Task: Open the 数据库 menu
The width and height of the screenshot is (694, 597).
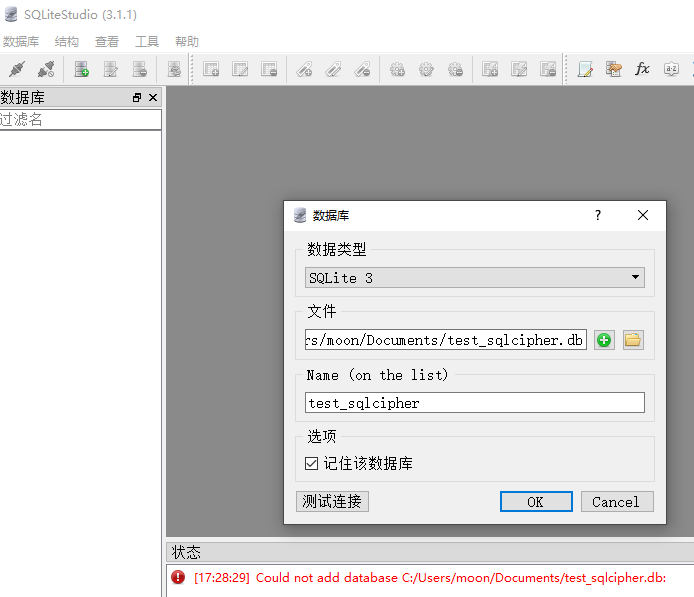Action: [21, 42]
